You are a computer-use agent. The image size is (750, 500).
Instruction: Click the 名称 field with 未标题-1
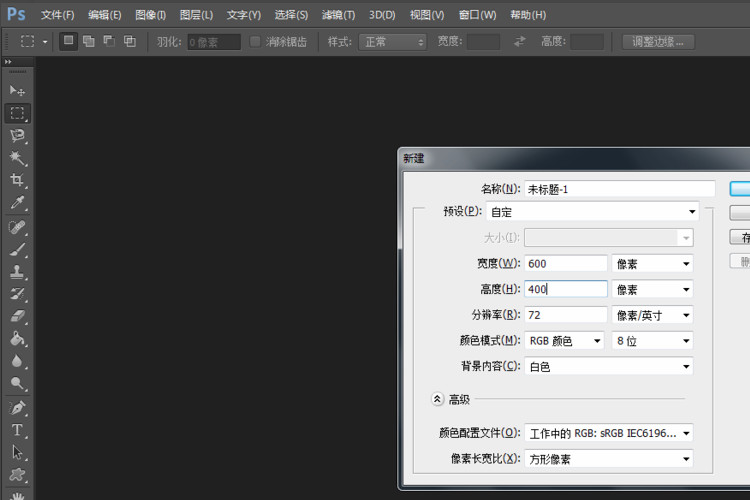[620, 189]
